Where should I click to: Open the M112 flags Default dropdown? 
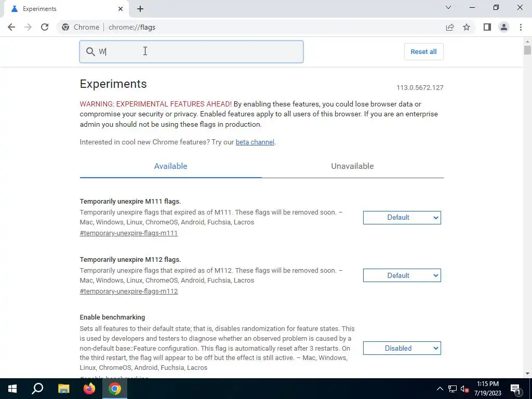pos(402,275)
